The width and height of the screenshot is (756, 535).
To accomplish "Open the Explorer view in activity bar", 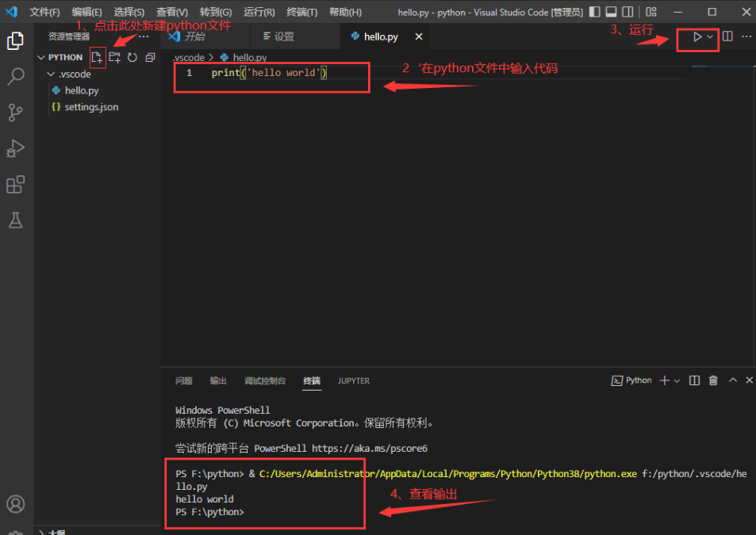I will coord(15,41).
